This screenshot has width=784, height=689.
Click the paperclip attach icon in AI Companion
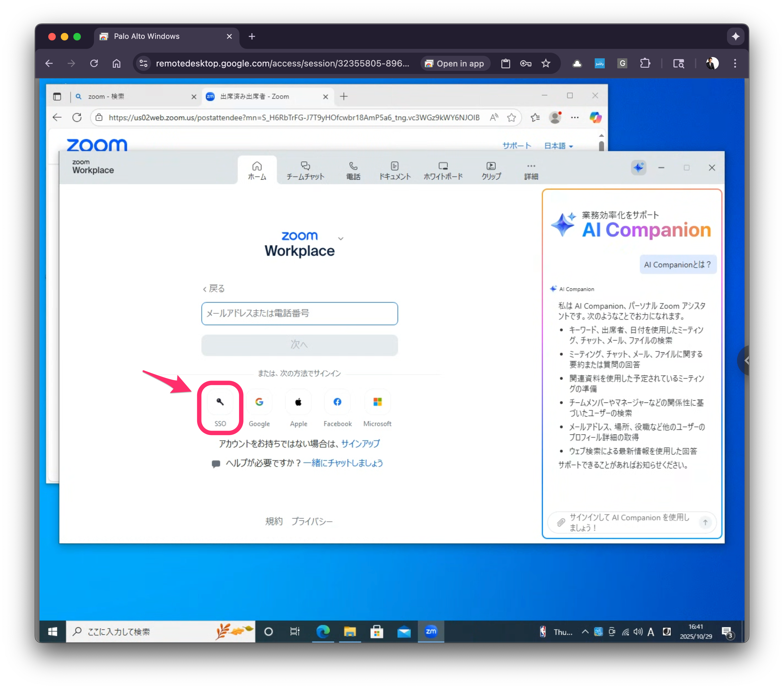tap(561, 523)
